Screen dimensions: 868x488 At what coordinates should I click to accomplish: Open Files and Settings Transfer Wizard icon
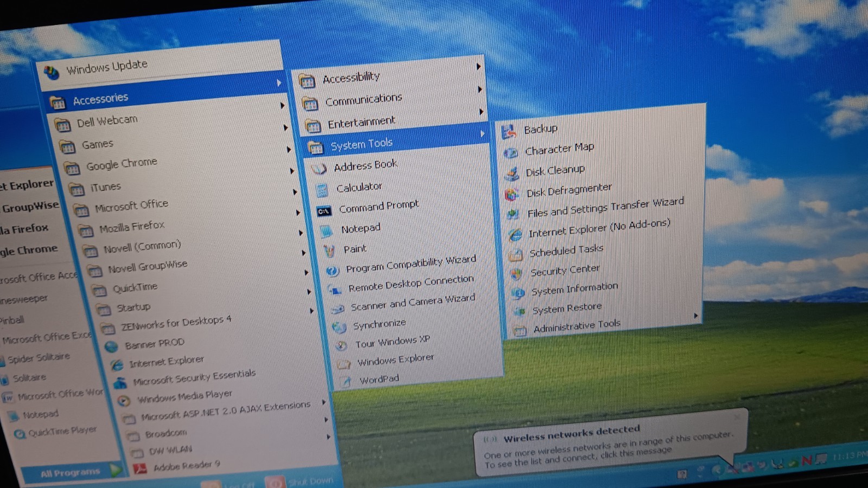[x=513, y=215]
